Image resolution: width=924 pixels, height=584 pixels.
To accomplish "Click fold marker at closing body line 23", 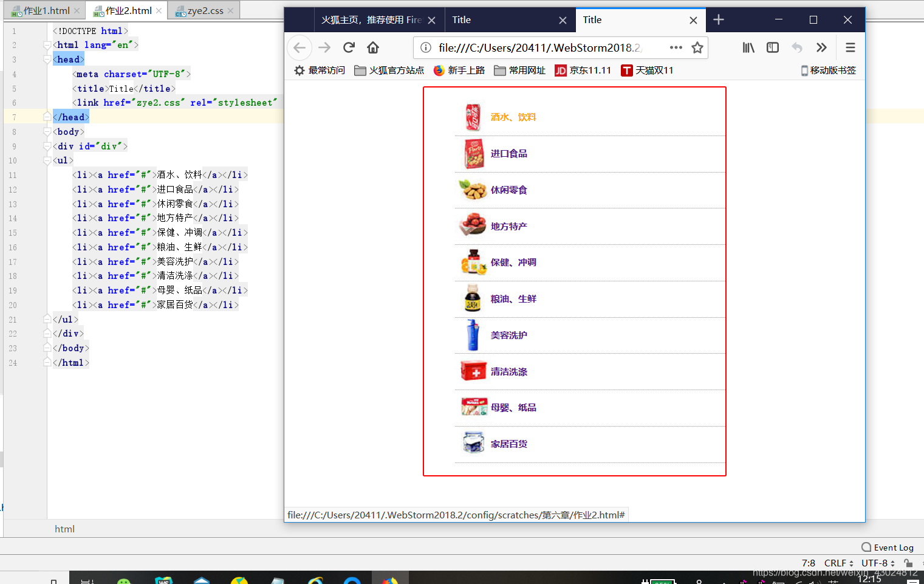I will (47, 348).
